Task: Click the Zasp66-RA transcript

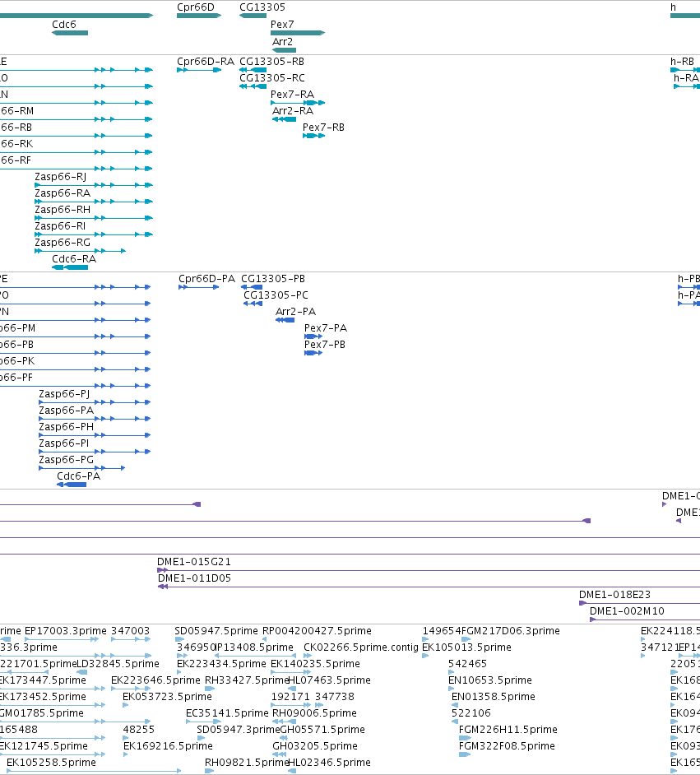Action: click(x=94, y=202)
